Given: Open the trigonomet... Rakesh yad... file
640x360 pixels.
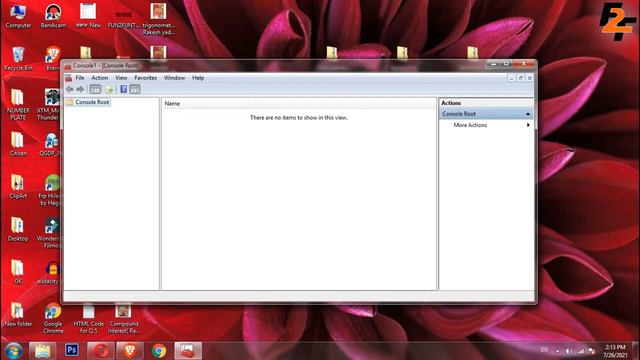Looking at the screenshot, I should (x=158, y=19).
